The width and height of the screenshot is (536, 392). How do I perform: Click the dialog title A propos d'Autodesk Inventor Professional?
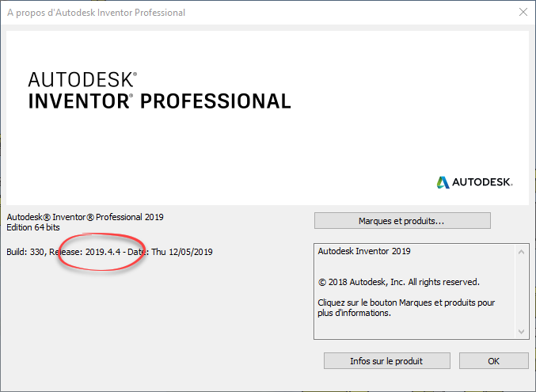[96, 13]
